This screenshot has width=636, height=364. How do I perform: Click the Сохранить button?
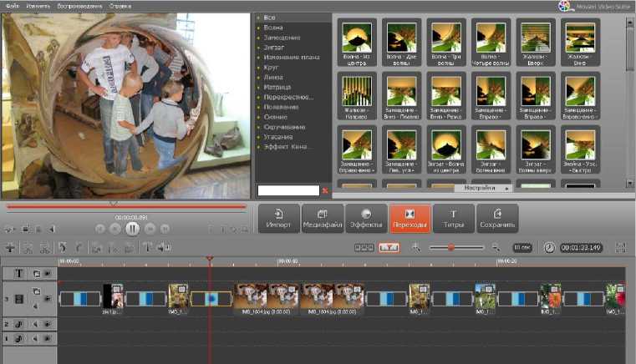pyautogui.click(x=497, y=219)
